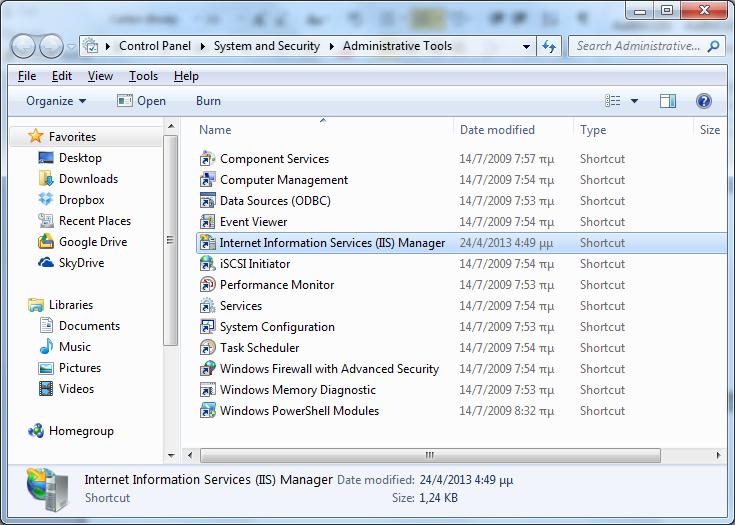Toggle the preview pane button
The height and width of the screenshot is (525, 735).
click(x=668, y=101)
